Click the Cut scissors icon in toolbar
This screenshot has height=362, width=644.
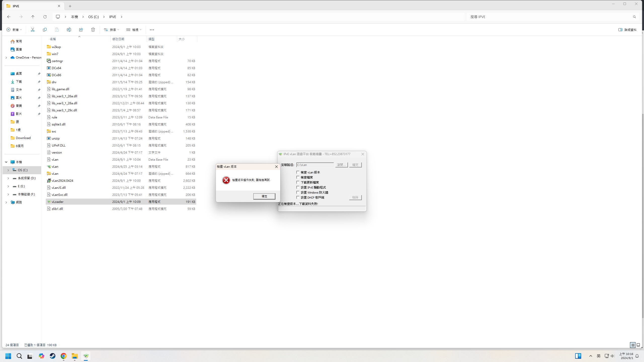pyautogui.click(x=33, y=30)
